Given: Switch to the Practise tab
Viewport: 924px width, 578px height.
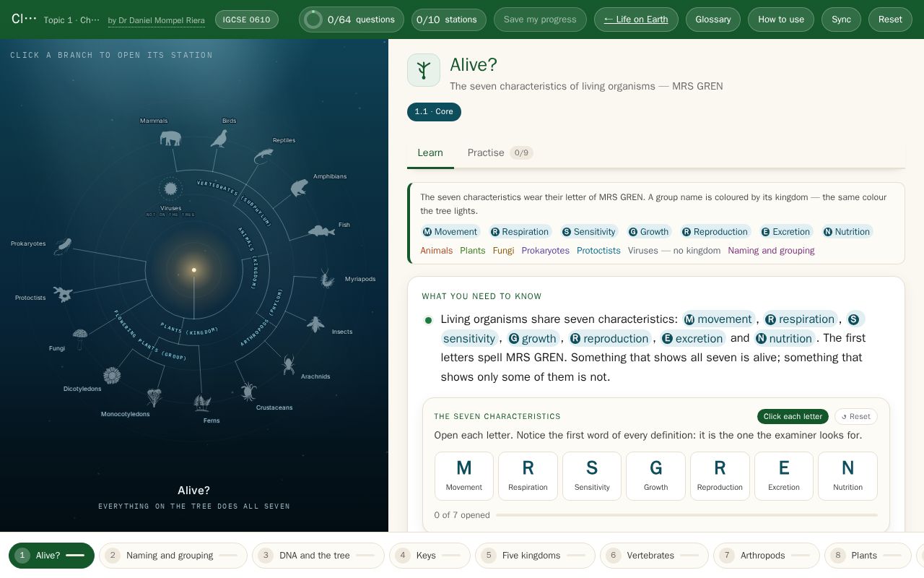Looking at the screenshot, I should point(500,153).
